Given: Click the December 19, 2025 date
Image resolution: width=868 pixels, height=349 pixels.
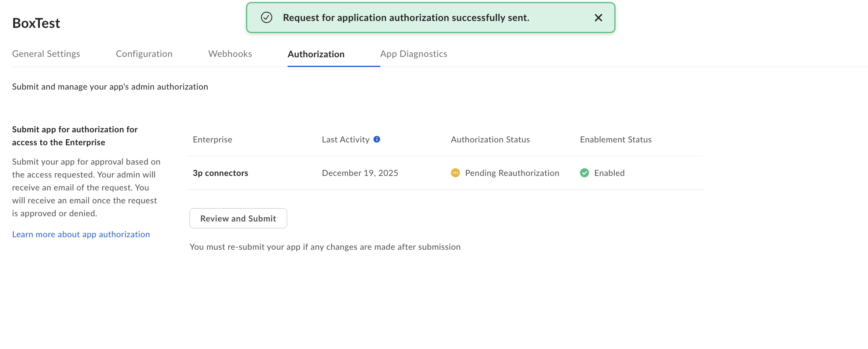Looking at the screenshot, I should click(360, 173).
